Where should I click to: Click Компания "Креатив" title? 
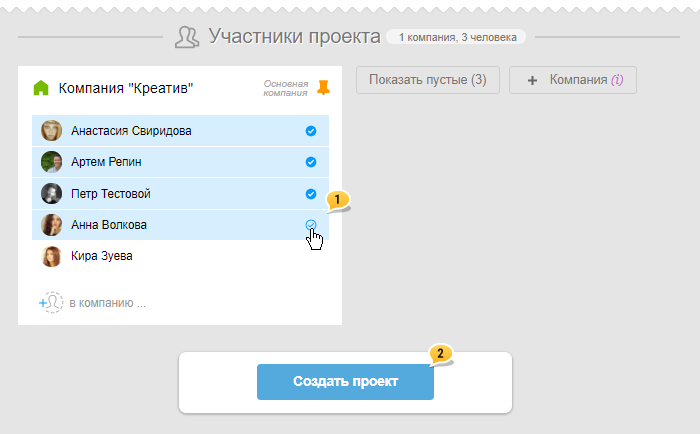coord(126,88)
